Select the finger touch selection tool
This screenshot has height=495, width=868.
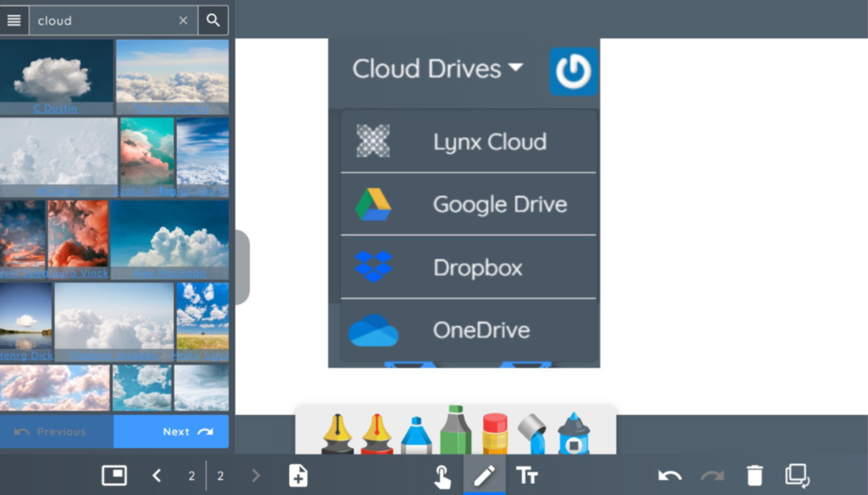443,476
